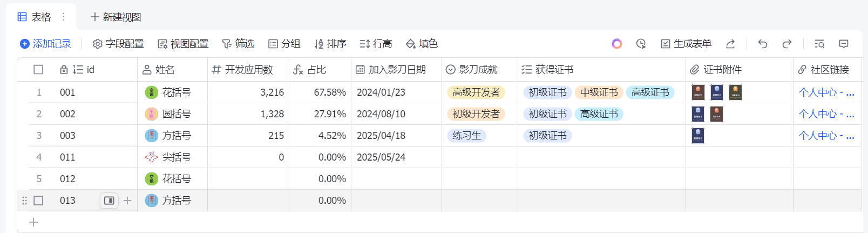Click the redo arrow icon
This screenshot has height=233, width=868.
(x=786, y=44)
